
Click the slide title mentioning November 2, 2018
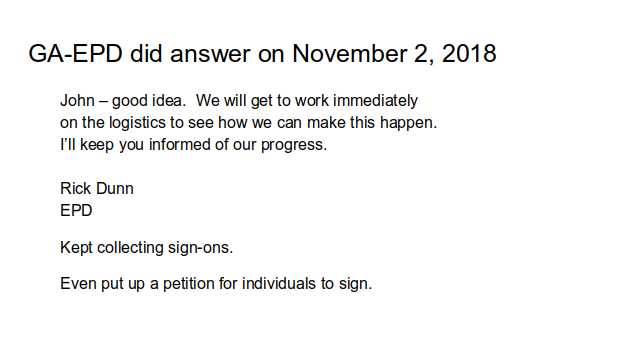pyautogui.click(x=262, y=54)
